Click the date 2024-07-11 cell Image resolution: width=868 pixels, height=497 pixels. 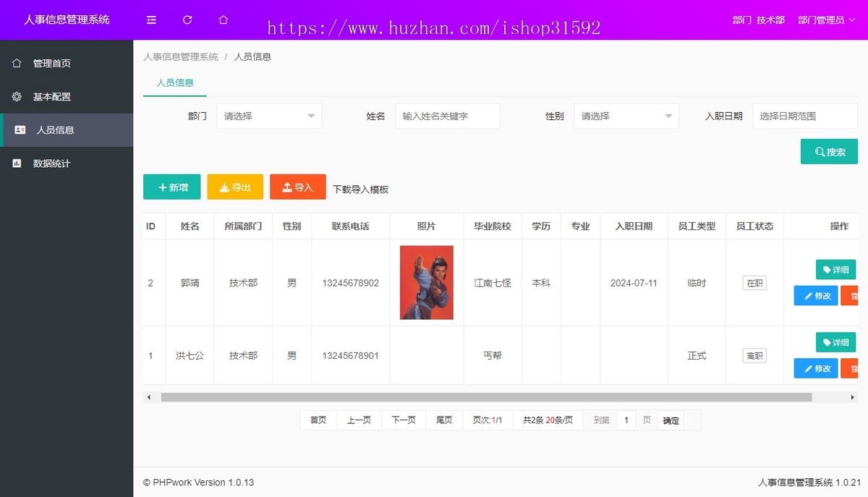pos(634,283)
